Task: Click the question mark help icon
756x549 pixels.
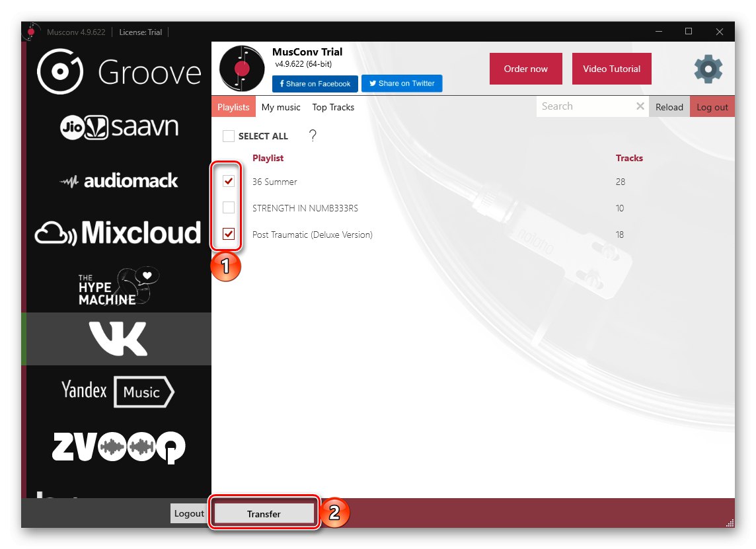Action: click(313, 135)
